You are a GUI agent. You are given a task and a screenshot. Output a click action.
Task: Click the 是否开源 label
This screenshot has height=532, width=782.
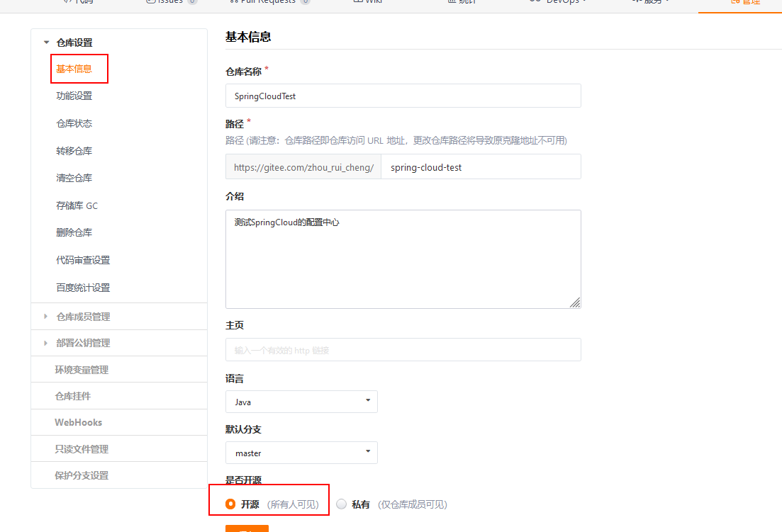point(243,480)
